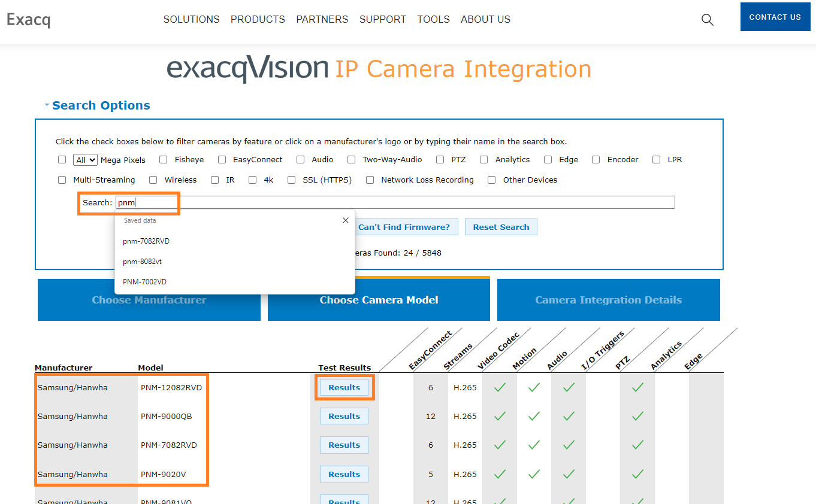The height and width of the screenshot is (504, 816).
Task: Tick the Multi-Streaming checkbox
Action: click(x=62, y=180)
